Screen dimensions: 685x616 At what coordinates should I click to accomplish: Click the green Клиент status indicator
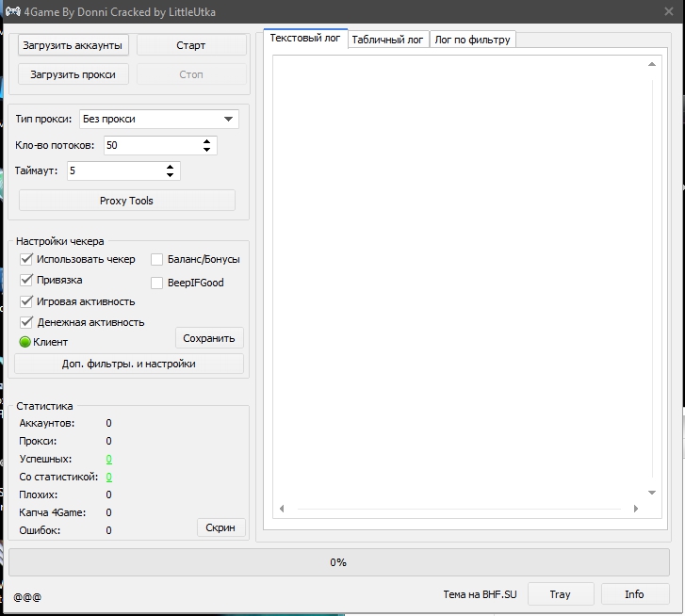(24, 342)
